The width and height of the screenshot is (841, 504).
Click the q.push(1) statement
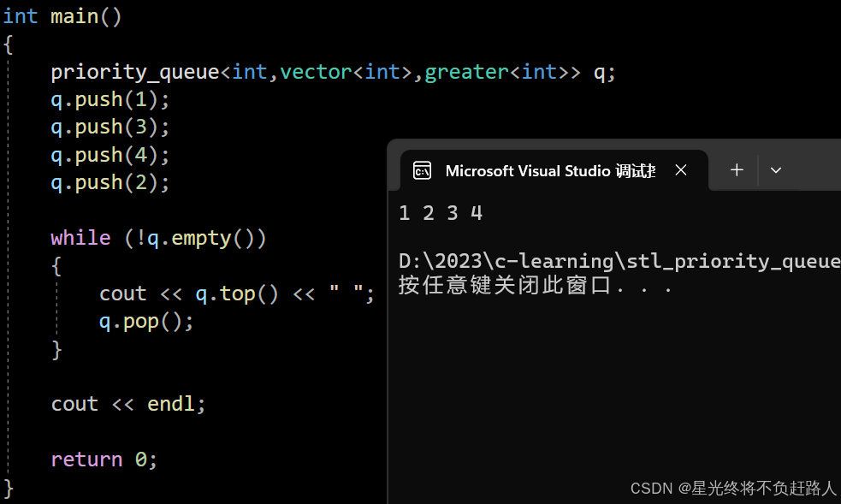[110, 98]
